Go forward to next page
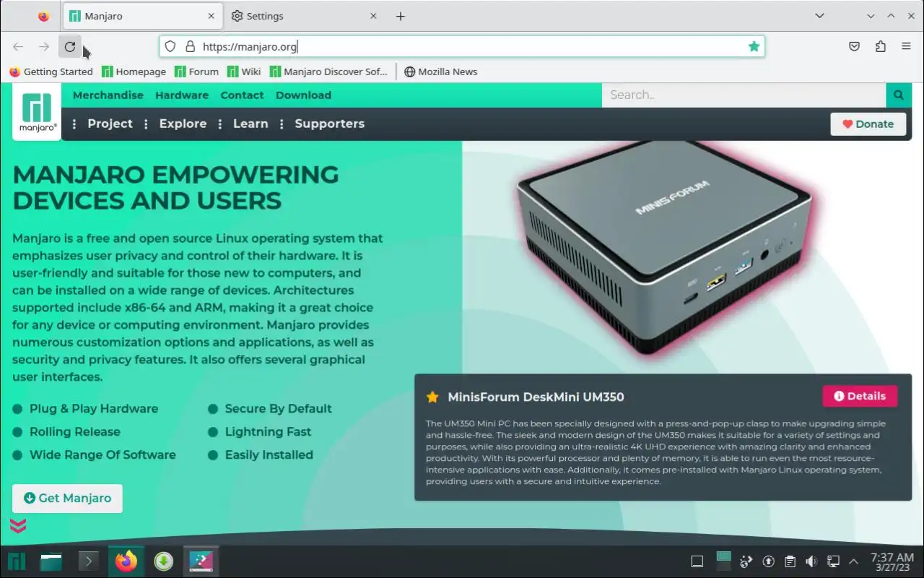 coord(44,47)
